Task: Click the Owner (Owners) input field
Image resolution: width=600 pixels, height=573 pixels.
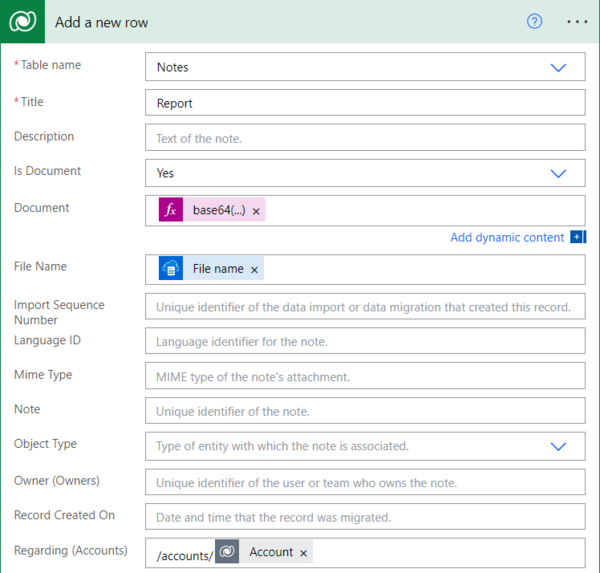Action: (365, 483)
